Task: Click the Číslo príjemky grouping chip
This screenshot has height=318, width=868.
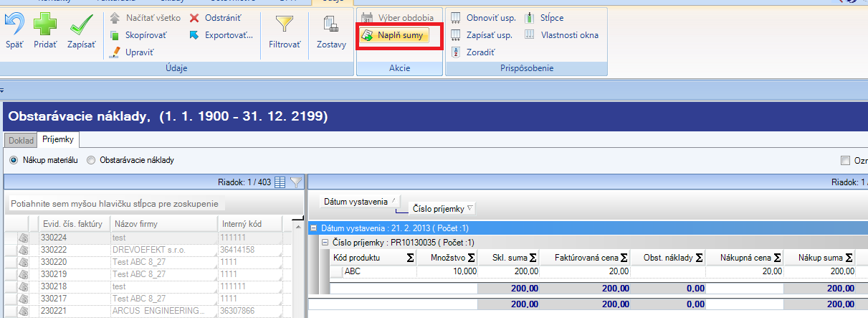Action: coord(442,209)
